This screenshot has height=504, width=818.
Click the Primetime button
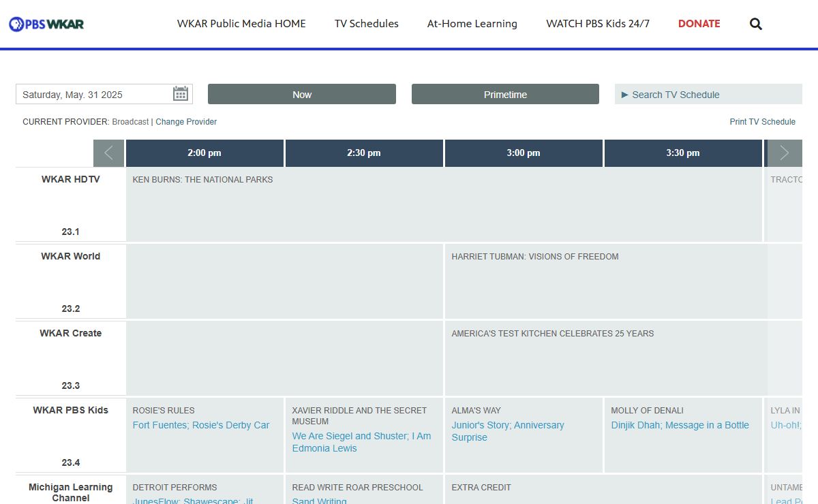[x=505, y=95]
